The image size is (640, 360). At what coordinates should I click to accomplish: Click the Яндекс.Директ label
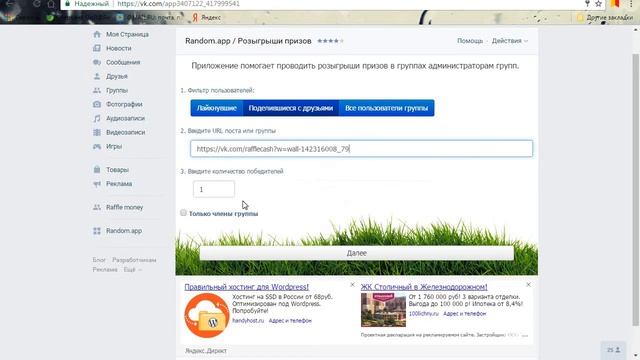[206, 351]
